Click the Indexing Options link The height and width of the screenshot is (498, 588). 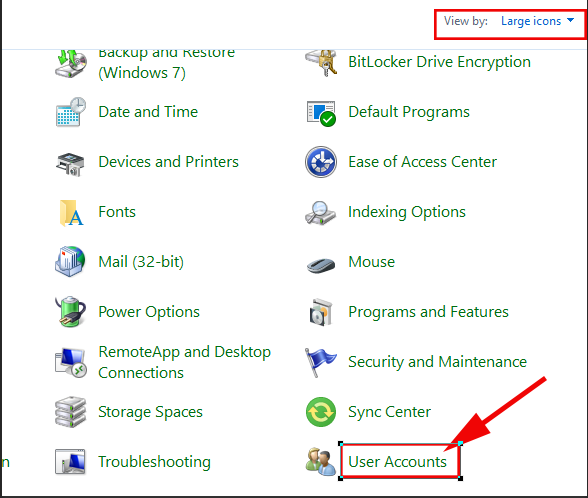(x=407, y=212)
